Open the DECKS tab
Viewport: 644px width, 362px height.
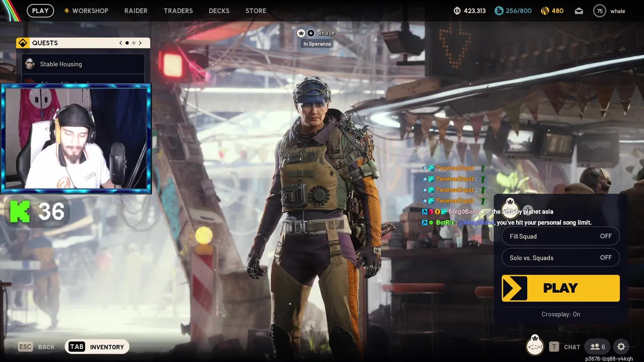[219, 11]
